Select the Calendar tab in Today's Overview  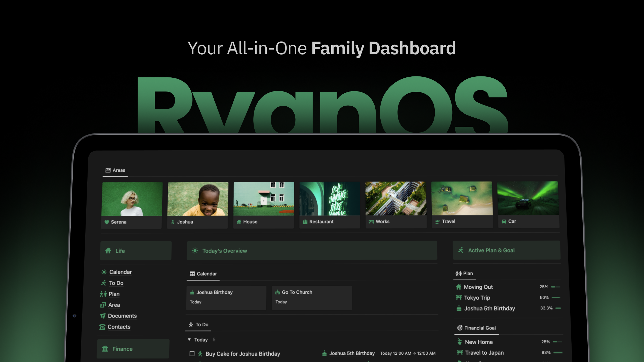tap(203, 274)
